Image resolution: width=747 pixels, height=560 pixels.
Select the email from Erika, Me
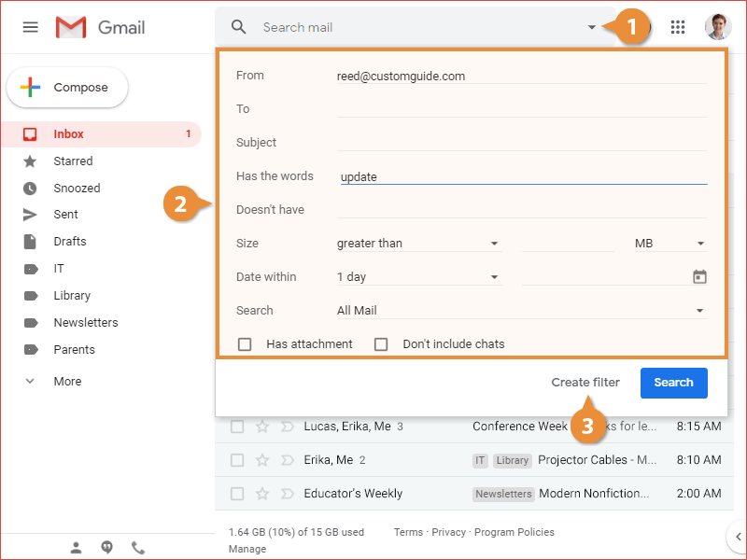[x=237, y=459]
